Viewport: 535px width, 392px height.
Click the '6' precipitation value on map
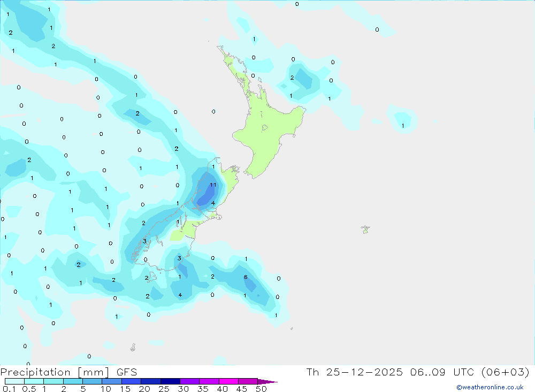246,277
